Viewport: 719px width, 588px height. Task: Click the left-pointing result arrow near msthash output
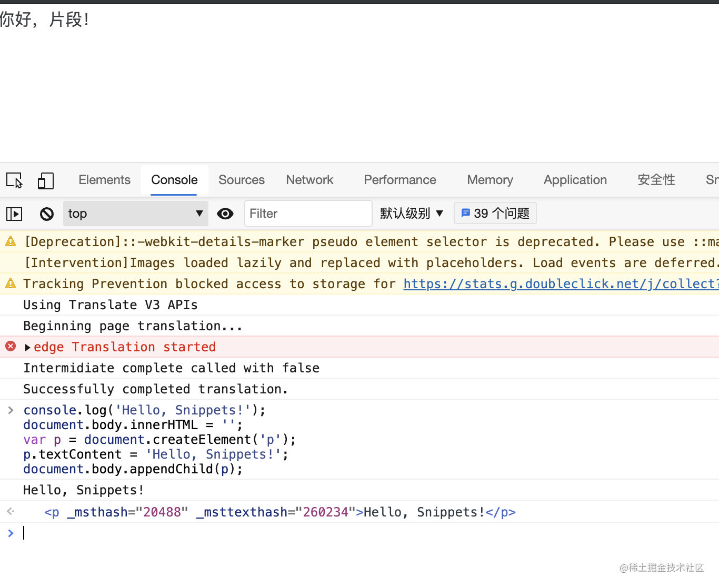[11, 511]
